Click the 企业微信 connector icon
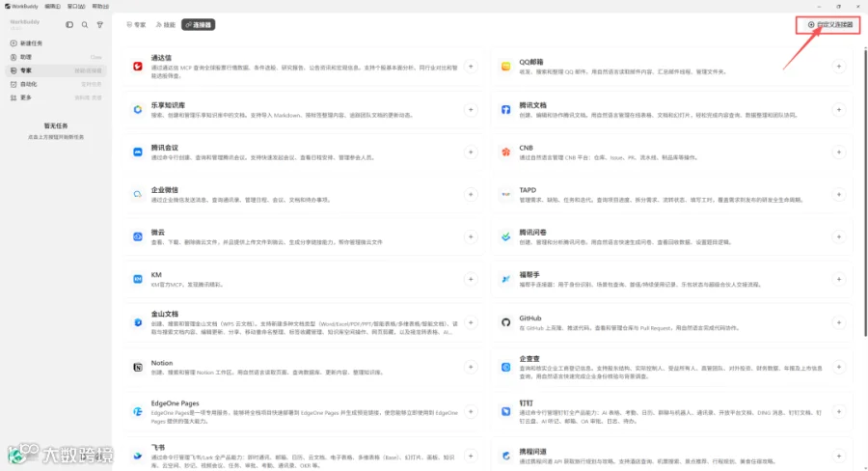 coord(138,195)
